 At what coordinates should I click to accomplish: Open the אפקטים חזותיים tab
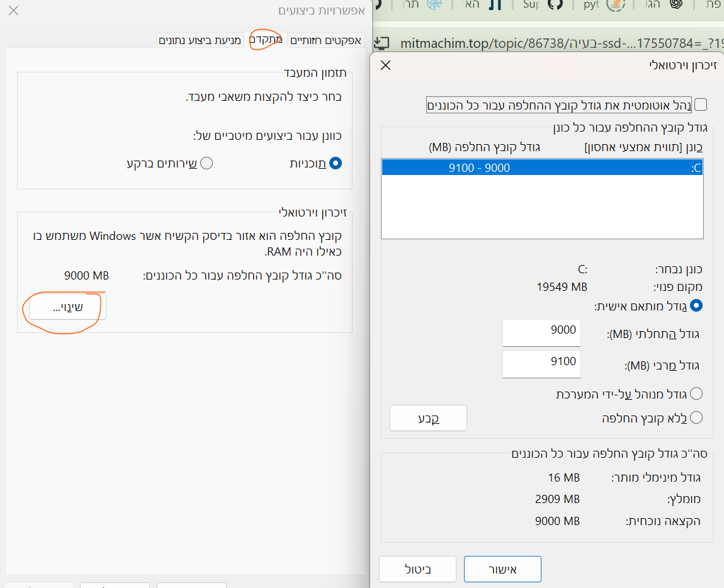tap(325, 40)
